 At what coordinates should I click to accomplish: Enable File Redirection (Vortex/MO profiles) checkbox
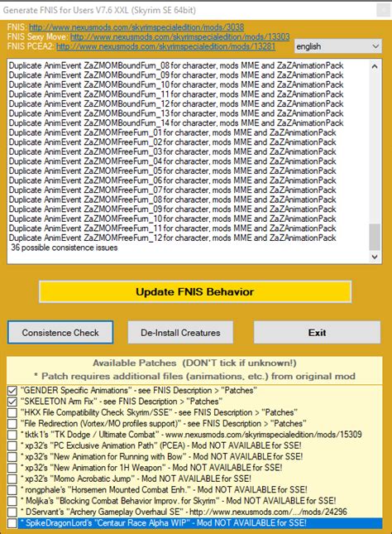[x=12, y=424]
